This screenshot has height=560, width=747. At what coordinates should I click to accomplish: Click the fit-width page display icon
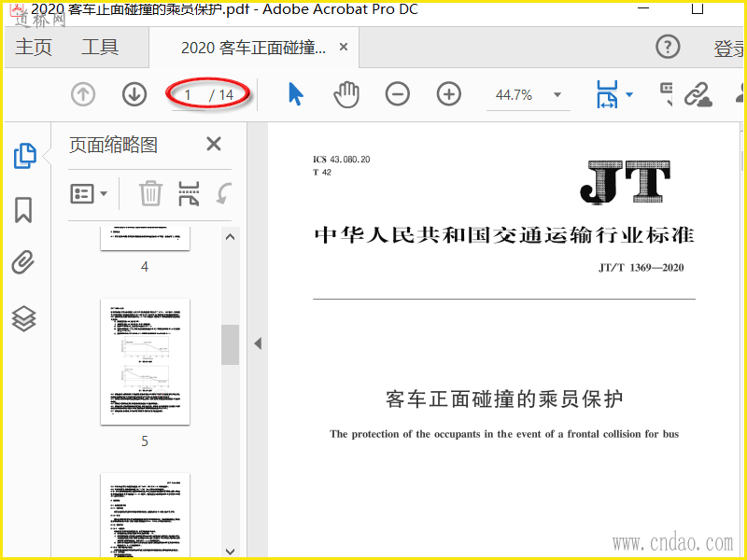coord(607,94)
